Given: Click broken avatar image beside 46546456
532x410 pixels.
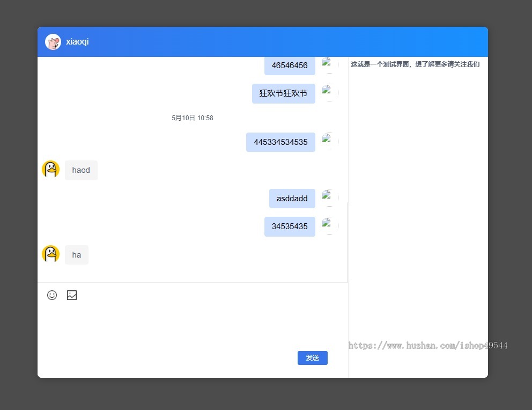Looking at the screenshot, I should 329,64.
